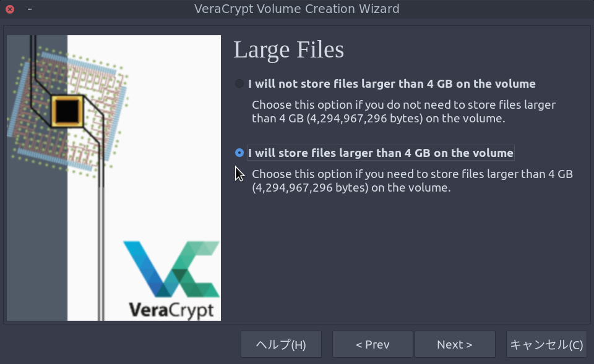The height and width of the screenshot is (364, 594).
Task: Click the filled blue radio indicator
Action: (238, 153)
